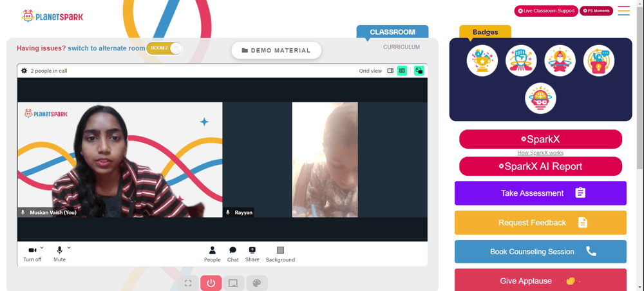Open camera options chevron
The image size is (644, 291).
pyautogui.click(x=42, y=248)
